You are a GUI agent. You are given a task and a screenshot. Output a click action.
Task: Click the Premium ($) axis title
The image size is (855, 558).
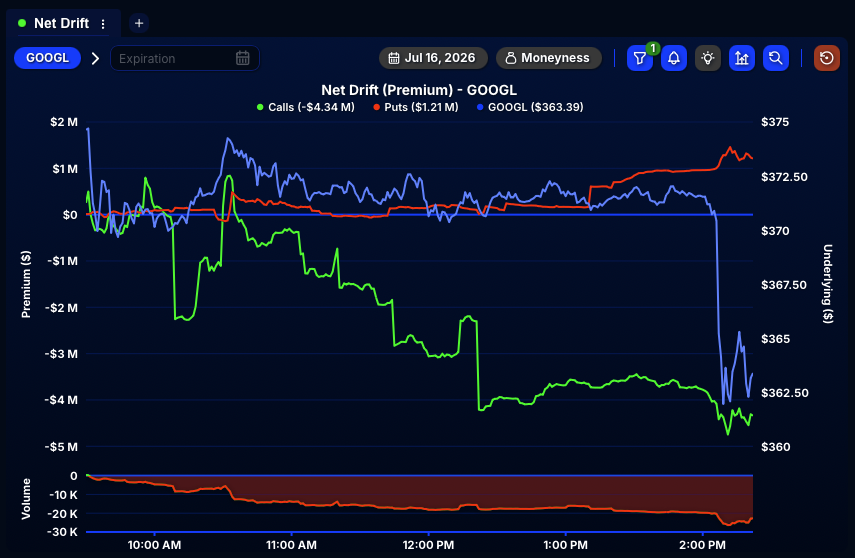pos(26,284)
